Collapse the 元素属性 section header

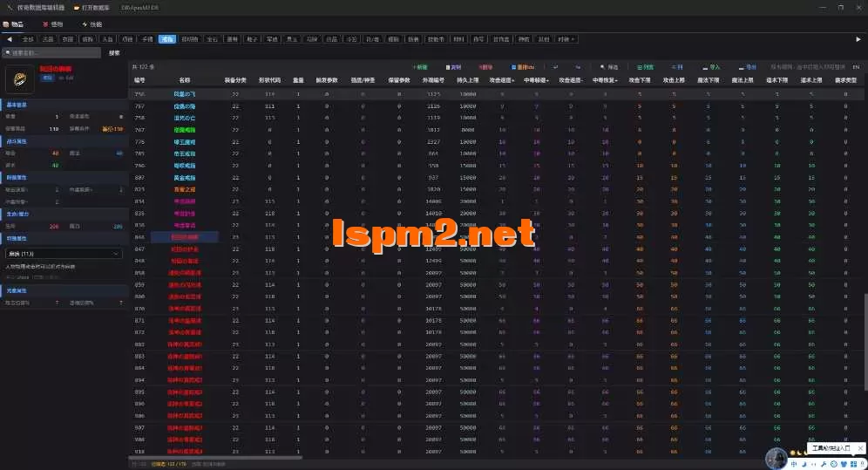(x=64, y=290)
